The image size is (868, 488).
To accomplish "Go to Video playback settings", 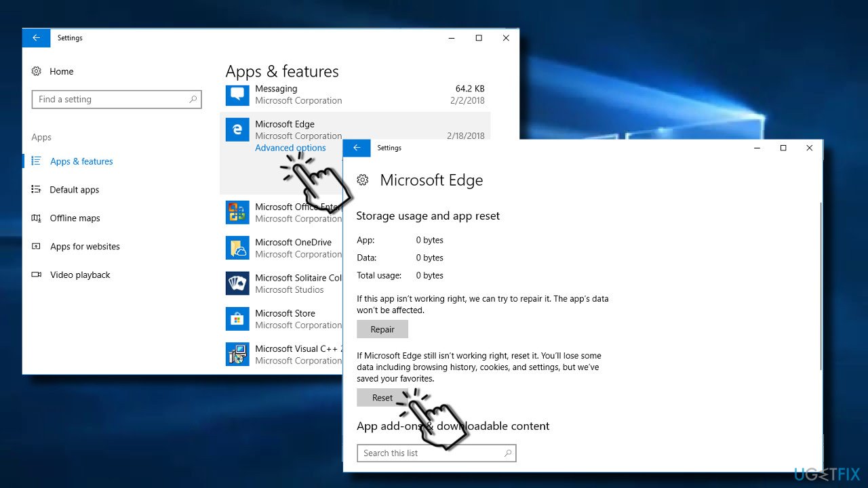I will pyautogui.click(x=80, y=275).
